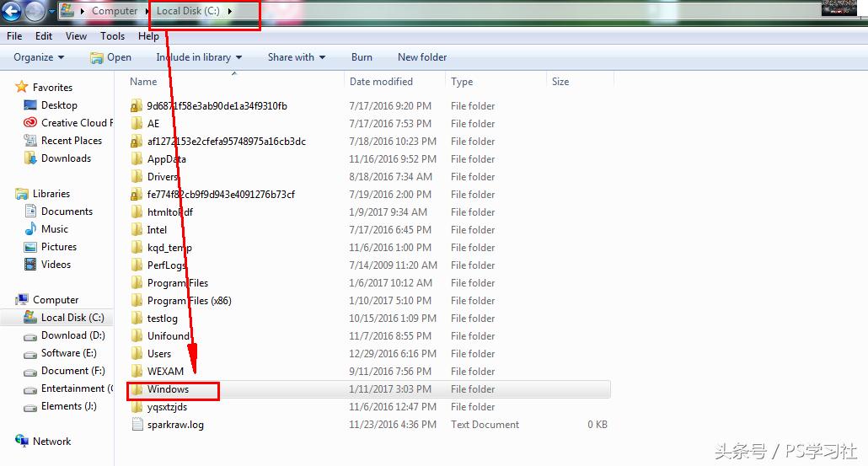The image size is (868, 466).
Task: Select folder fe774f82cb9f9d943e4091276b73cf
Action: pos(220,195)
